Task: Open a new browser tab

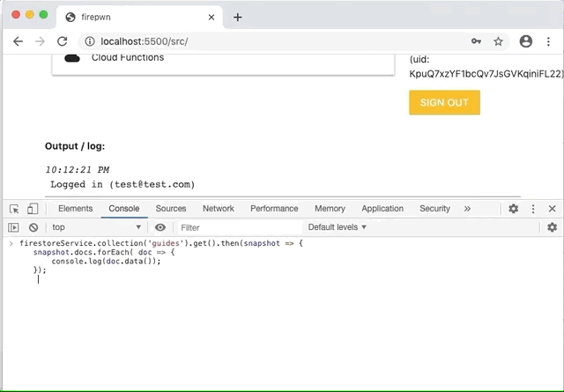Action: click(237, 17)
